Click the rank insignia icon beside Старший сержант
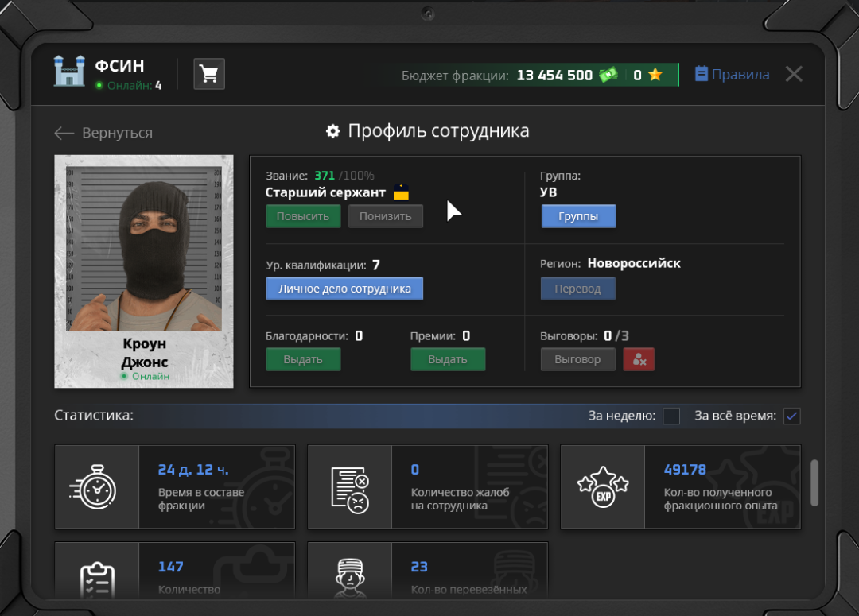This screenshot has width=859, height=616. coord(401,192)
